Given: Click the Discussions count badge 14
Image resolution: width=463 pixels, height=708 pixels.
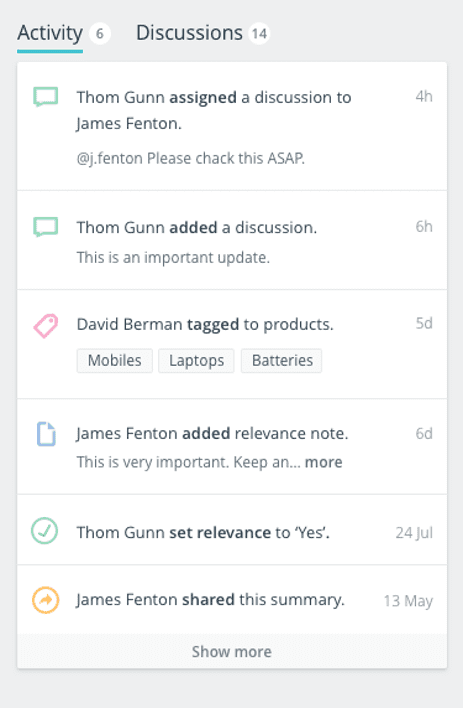Looking at the screenshot, I should point(259,34).
